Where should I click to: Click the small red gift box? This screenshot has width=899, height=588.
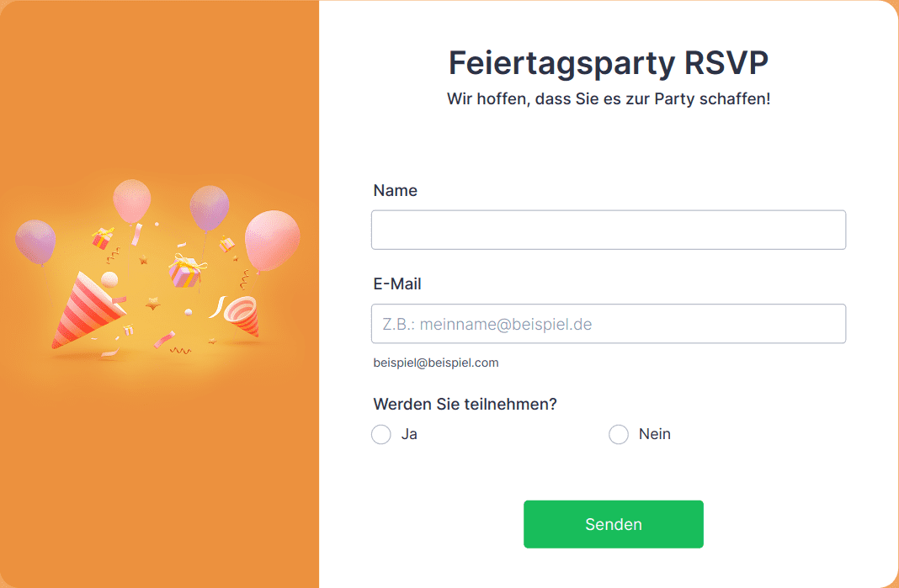pos(103,238)
